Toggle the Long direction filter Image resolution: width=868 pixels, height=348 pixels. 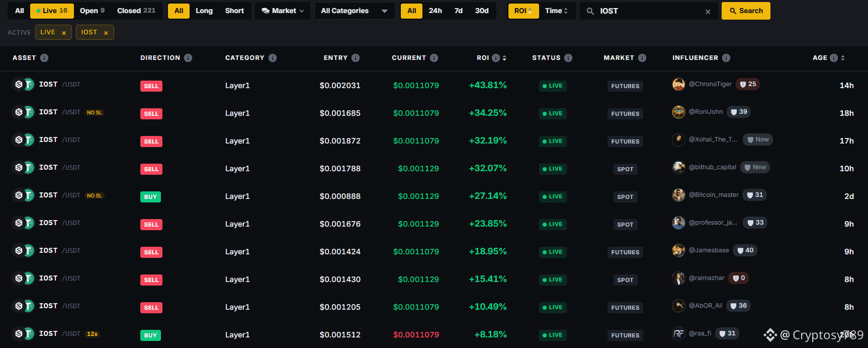pos(204,11)
